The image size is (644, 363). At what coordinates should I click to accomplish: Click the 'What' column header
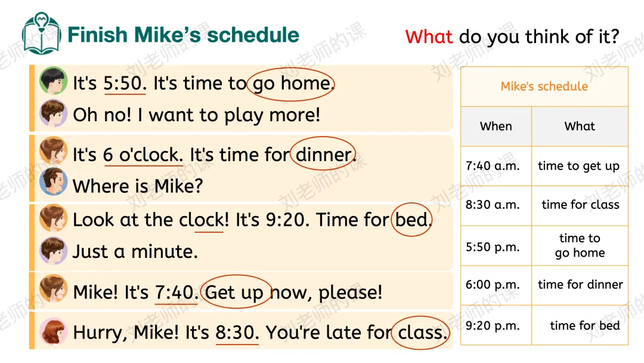pos(580,126)
